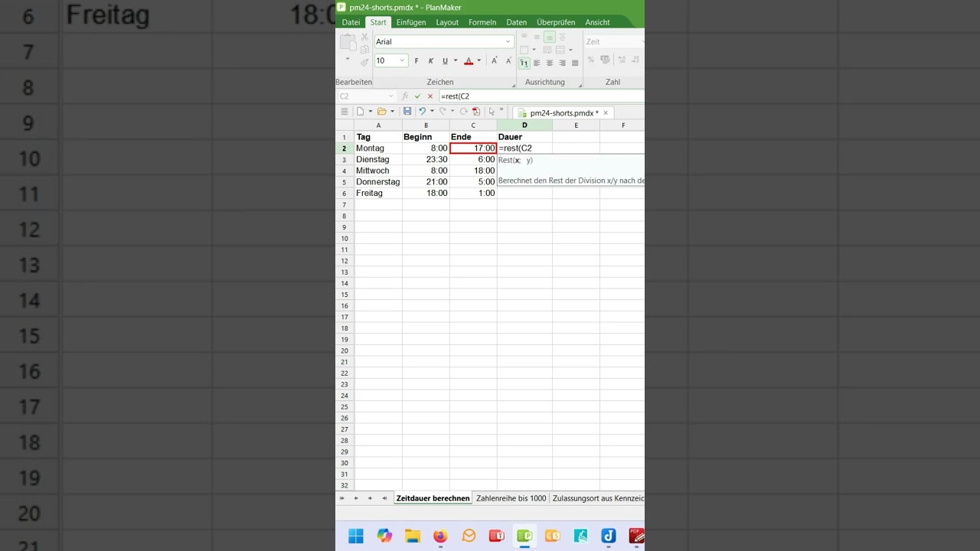Switch to the Daten ribbon tab

pos(517,22)
